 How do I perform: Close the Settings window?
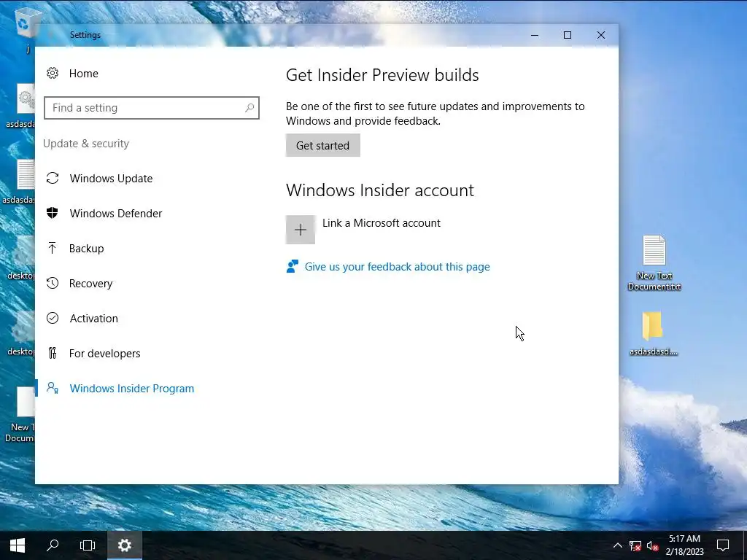click(601, 35)
